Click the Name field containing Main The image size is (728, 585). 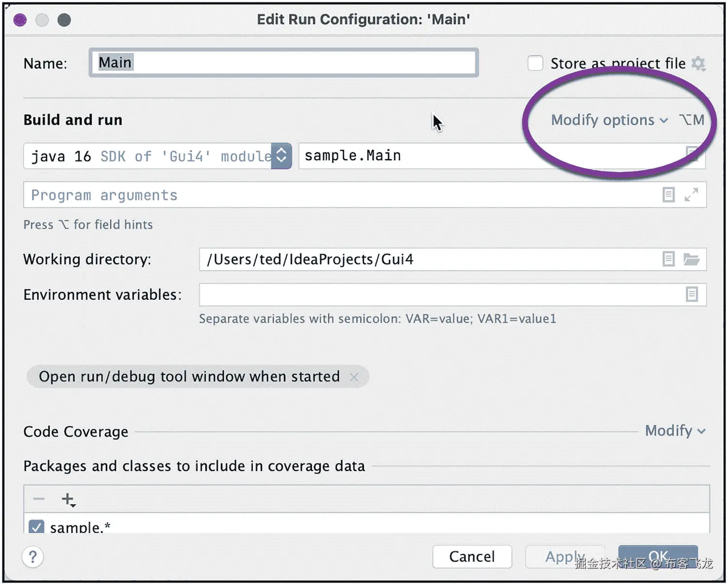(x=284, y=63)
